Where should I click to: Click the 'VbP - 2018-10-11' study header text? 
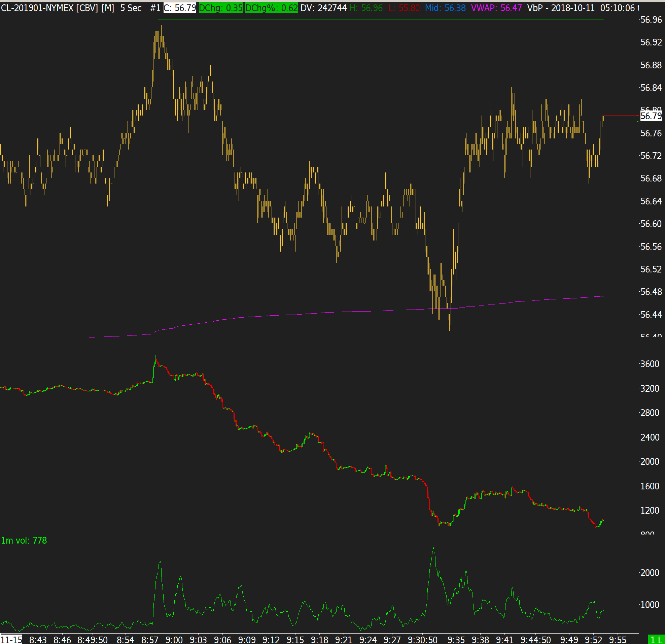[x=561, y=8]
